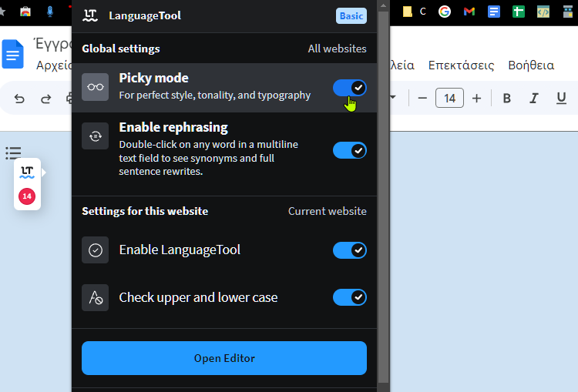Click the LanguageTool logo in popup header
Image resolution: width=578 pixels, height=392 pixels.
pos(90,15)
